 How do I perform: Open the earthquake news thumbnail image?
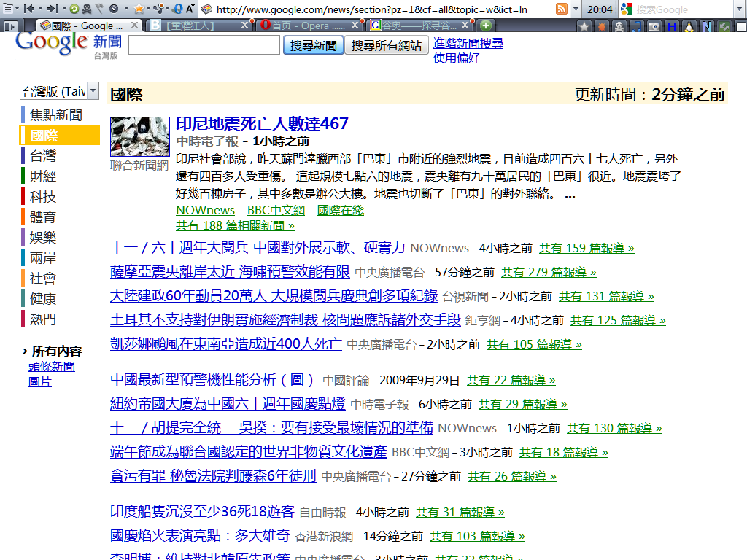140,136
